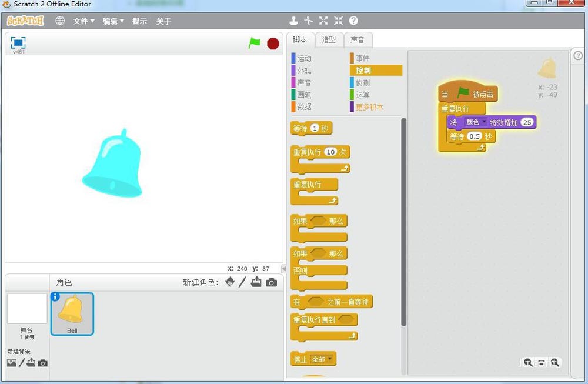Screen dimensions: 588x384
Task: Select the duplicate stamp tool
Action: coord(294,20)
